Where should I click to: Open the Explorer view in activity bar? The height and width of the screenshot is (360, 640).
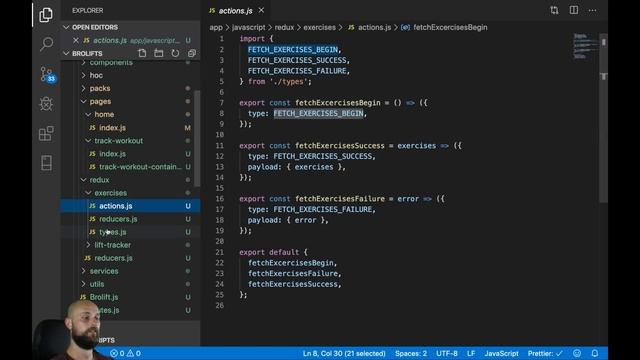pos(46,15)
